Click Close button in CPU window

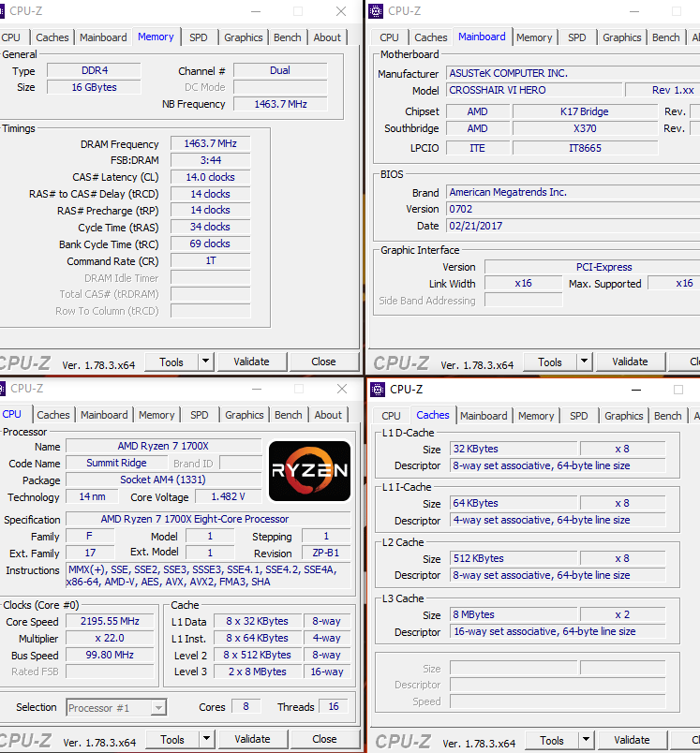tap(325, 739)
